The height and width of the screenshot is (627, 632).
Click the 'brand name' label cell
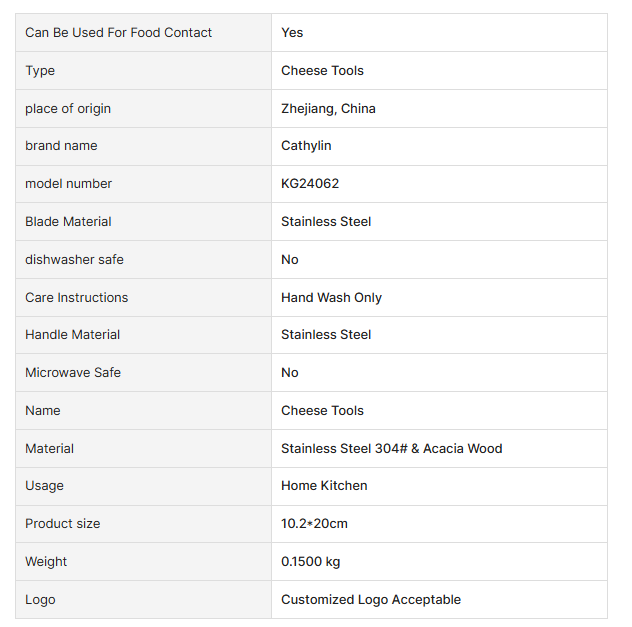click(61, 146)
